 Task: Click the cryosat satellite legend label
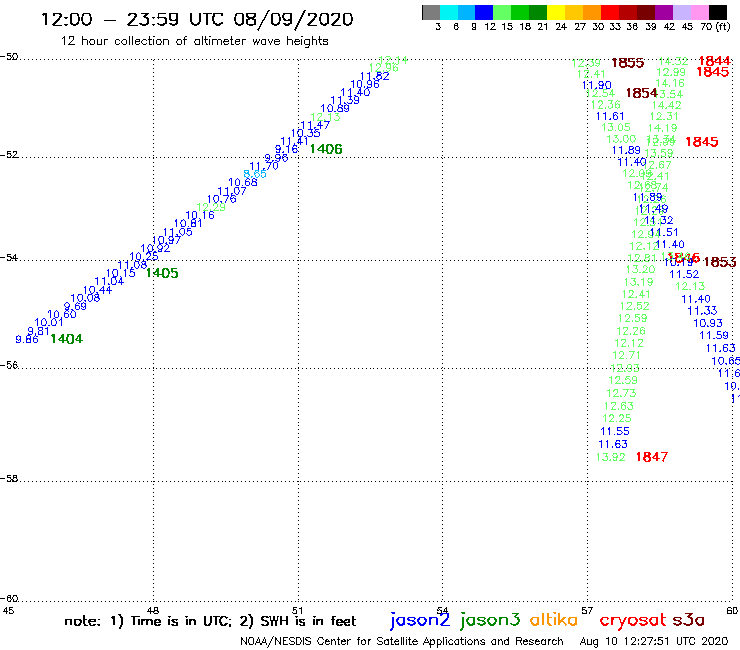click(633, 620)
